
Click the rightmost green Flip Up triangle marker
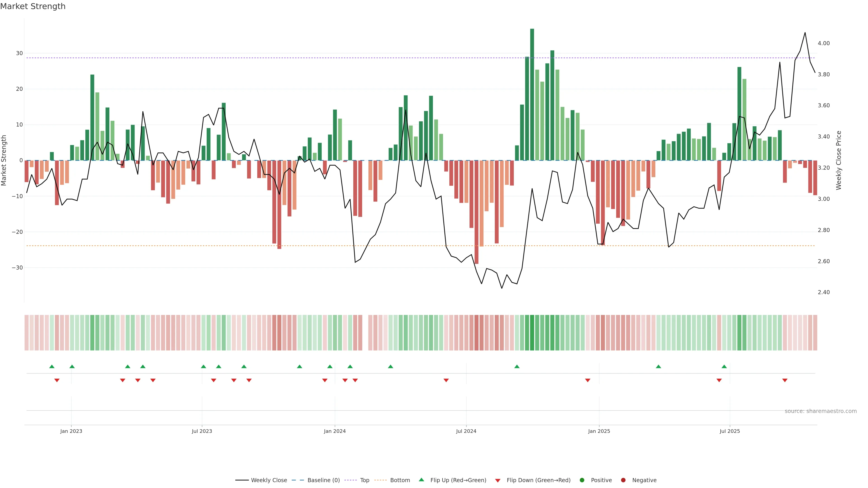[x=724, y=366]
